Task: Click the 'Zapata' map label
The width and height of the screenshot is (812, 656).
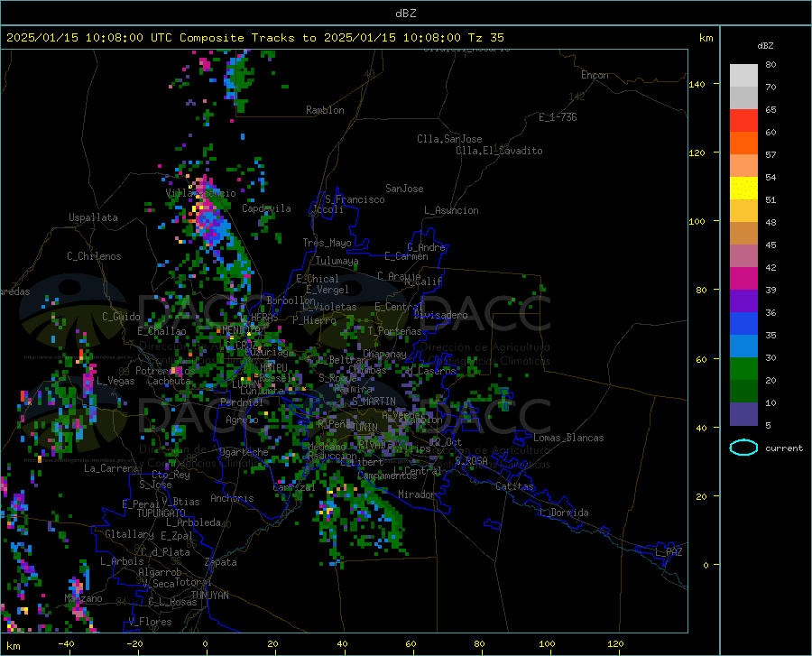Action: pos(221,562)
